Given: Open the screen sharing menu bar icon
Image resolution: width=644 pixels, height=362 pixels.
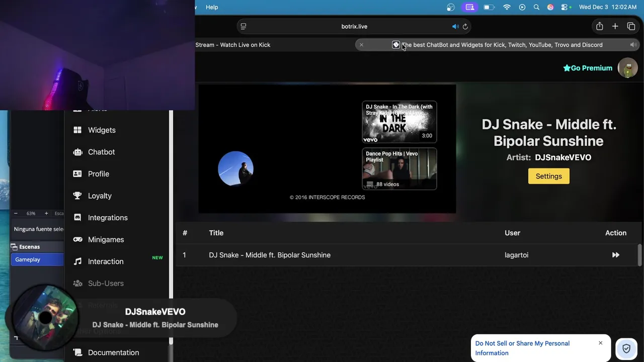Looking at the screenshot, I should [470, 7].
